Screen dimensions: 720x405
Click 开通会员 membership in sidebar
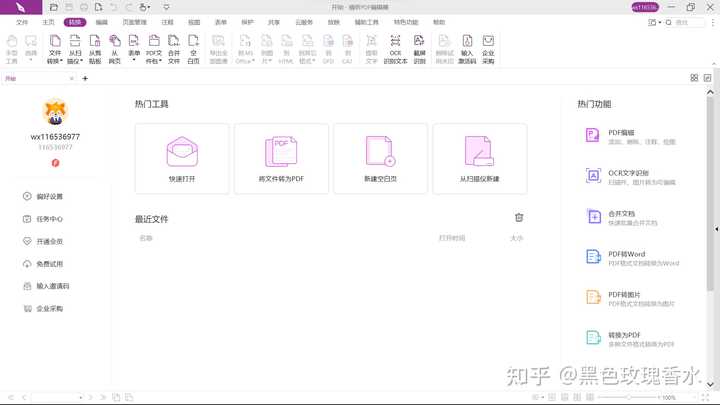tap(43, 242)
